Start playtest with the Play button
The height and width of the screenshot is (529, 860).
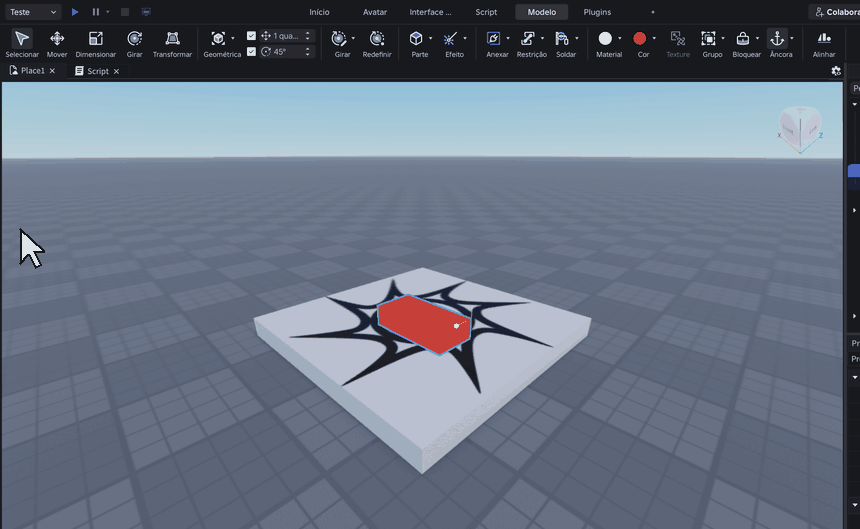(x=75, y=12)
